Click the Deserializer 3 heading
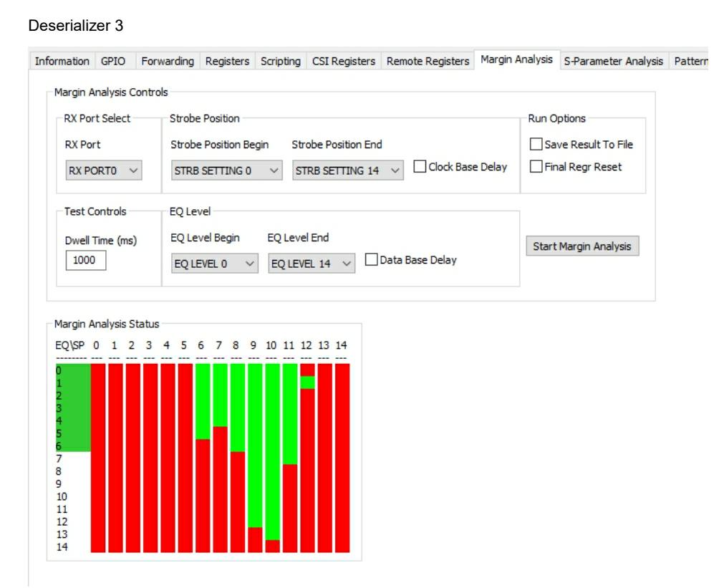The height and width of the screenshot is (588, 719). [x=76, y=25]
